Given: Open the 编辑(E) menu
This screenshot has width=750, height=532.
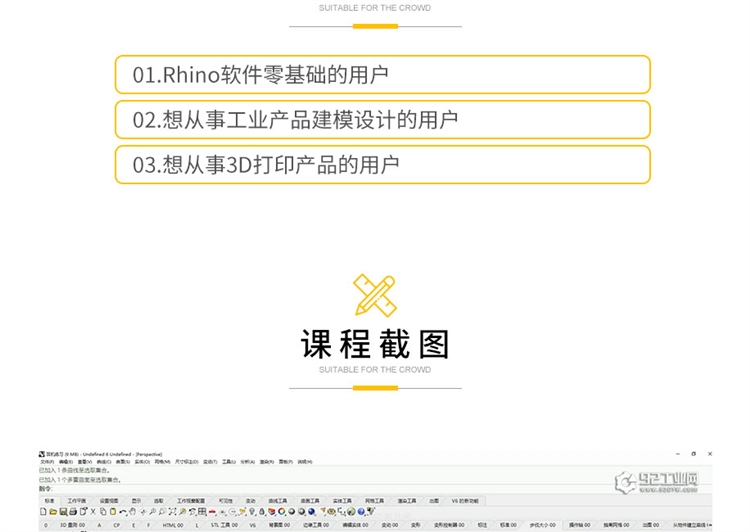Looking at the screenshot, I should (66, 462).
